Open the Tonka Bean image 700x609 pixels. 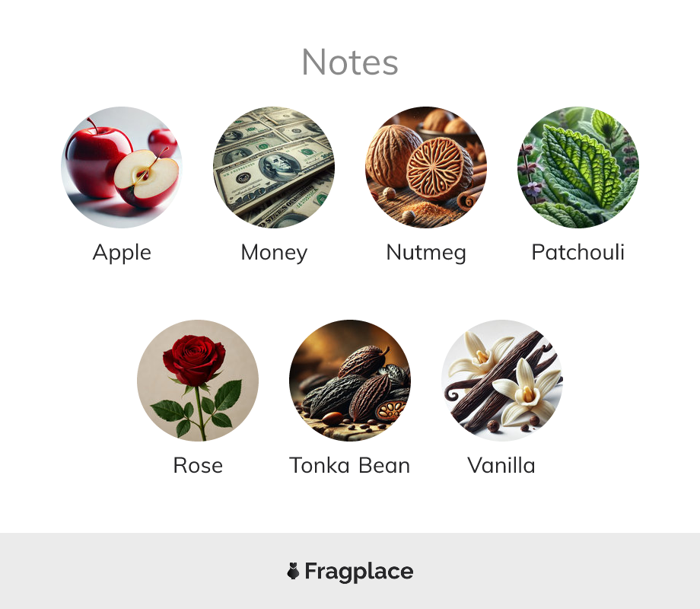pyautogui.click(x=350, y=380)
